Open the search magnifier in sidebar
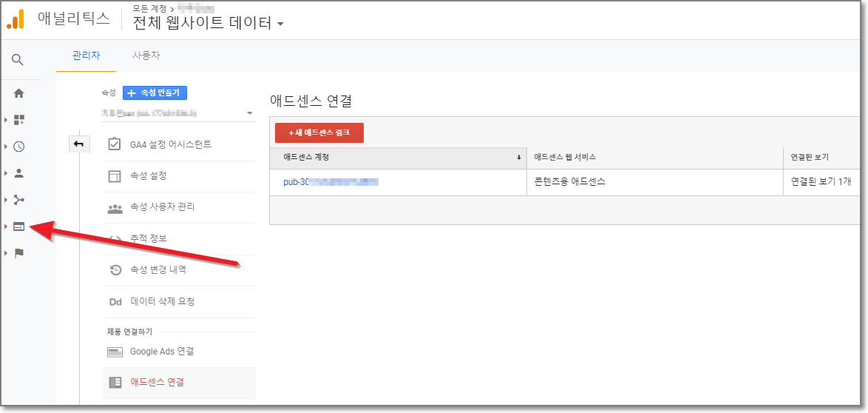868x413 pixels. tap(18, 60)
